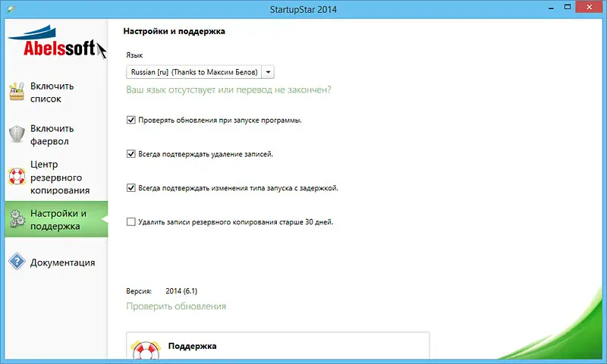Click the lifebuoy icon of Центр резервного копирования

[x=17, y=177]
